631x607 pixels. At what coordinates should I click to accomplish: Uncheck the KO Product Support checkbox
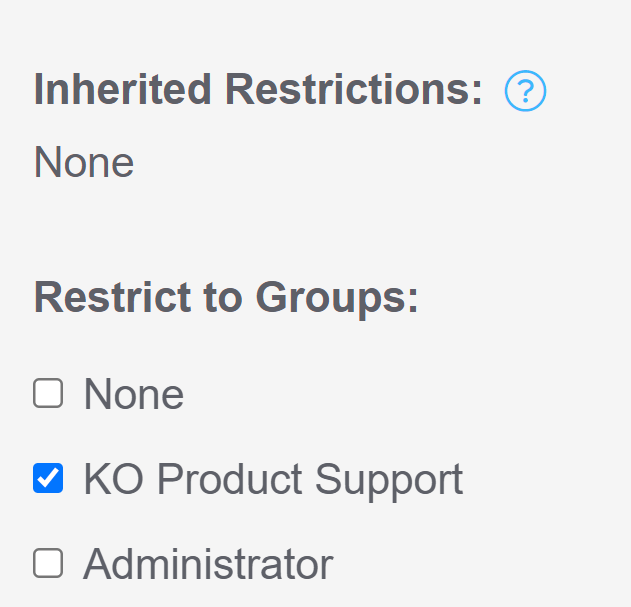[48, 479]
